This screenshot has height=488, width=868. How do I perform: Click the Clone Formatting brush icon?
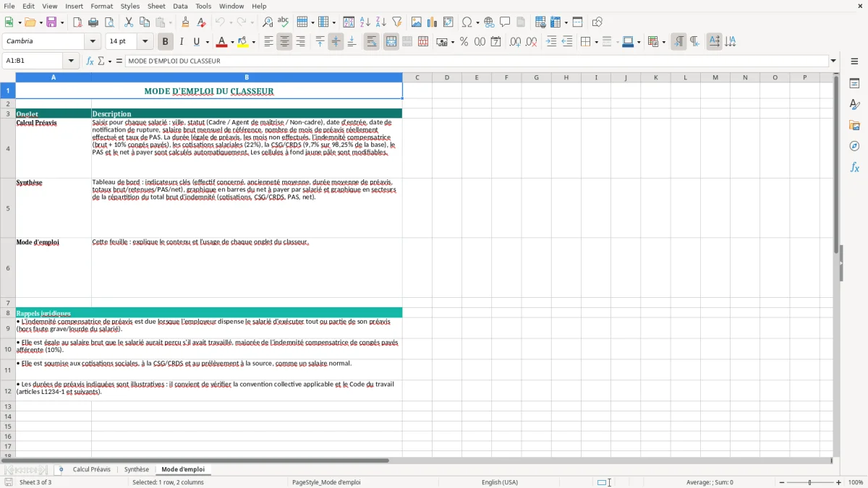tap(185, 22)
